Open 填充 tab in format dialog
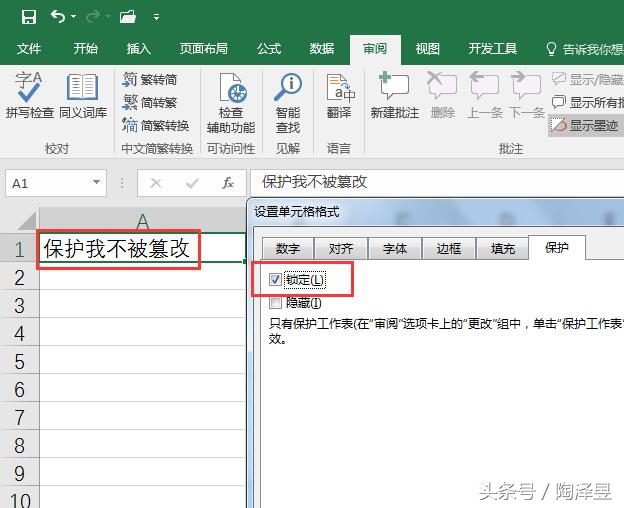The image size is (624, 508). (503, 249)
